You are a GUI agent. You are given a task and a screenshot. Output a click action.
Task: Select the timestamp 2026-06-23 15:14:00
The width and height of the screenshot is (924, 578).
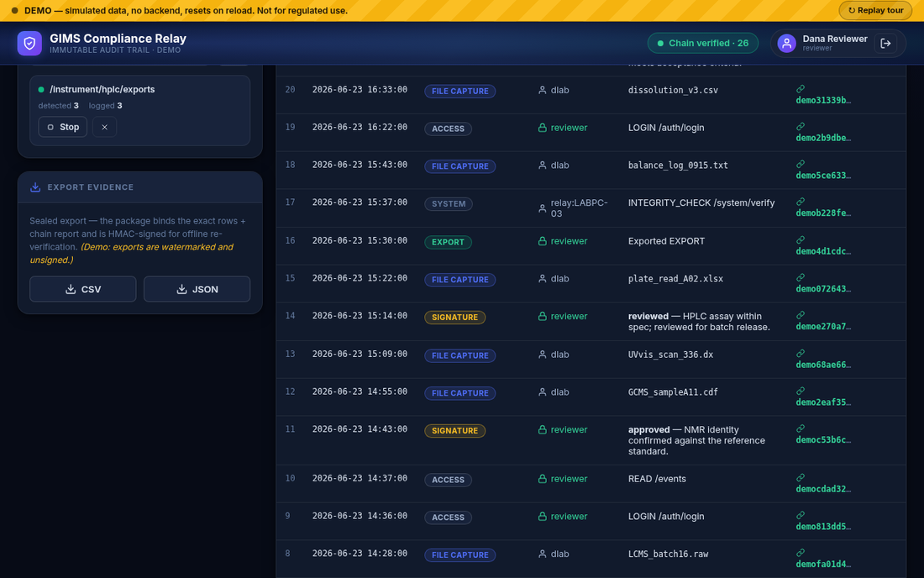[360, 316]
